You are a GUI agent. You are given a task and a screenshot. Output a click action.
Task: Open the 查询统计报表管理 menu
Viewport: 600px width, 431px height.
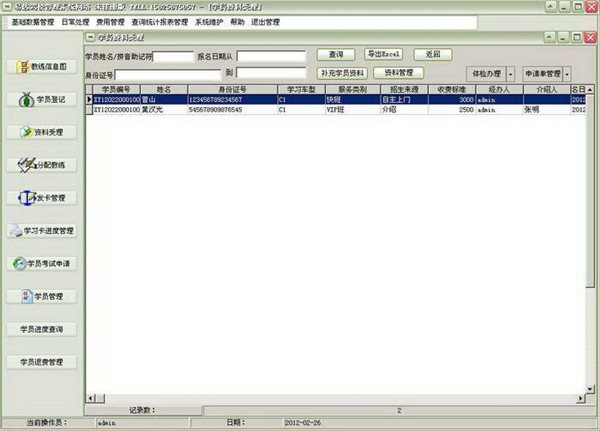pyautogui.click(x=160, y=22)
